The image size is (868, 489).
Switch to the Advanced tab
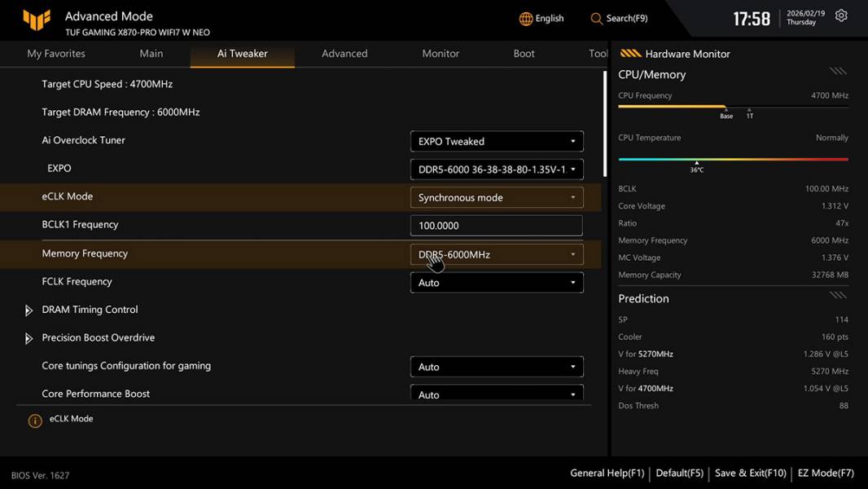(x=344, y=54)
